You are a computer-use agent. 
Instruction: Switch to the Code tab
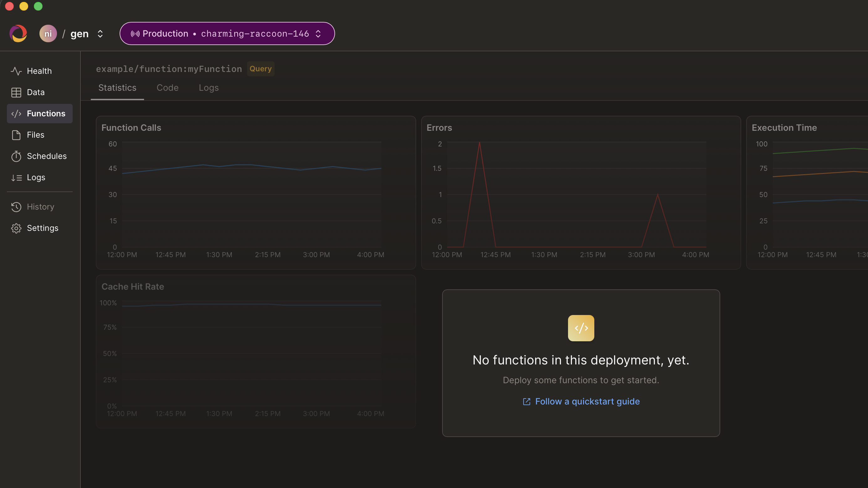[x=168, y=88]
